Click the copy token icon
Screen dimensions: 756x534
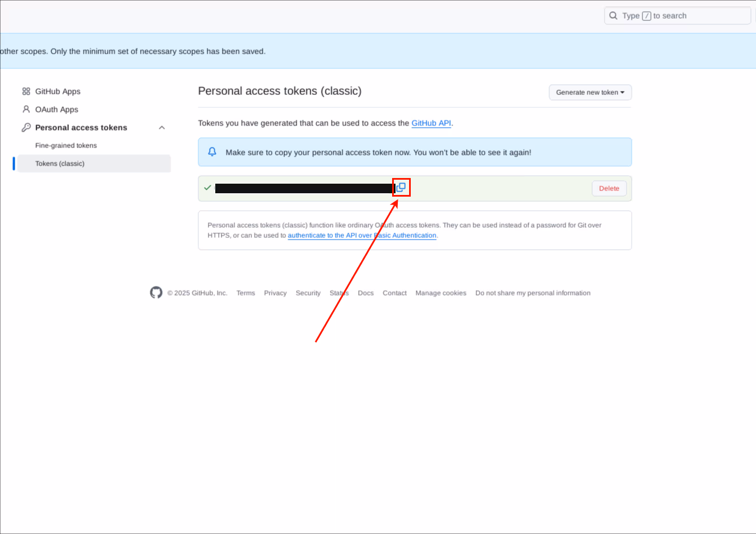coord(401,188)
